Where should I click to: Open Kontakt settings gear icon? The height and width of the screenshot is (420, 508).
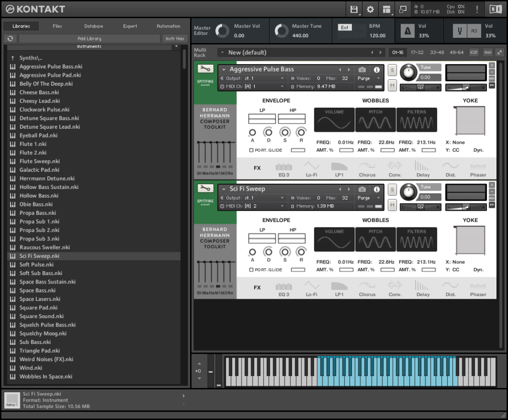[370, 9]
